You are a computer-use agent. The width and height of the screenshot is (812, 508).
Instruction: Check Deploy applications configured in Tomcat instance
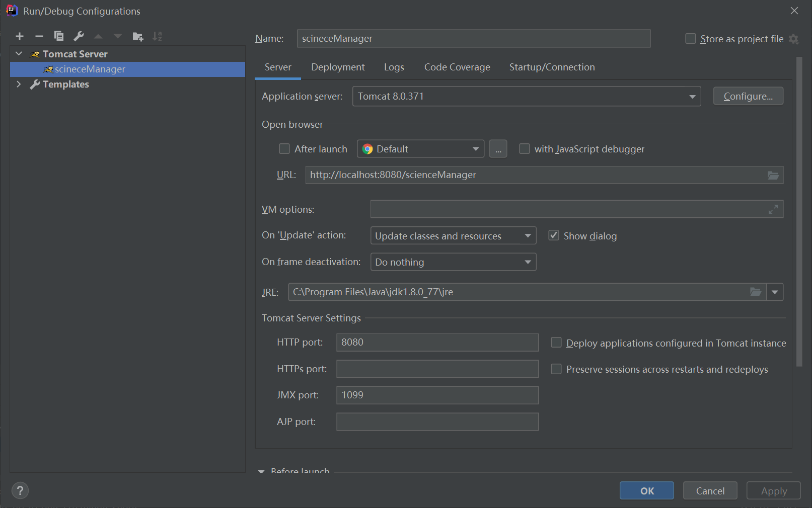pos(556,343)
